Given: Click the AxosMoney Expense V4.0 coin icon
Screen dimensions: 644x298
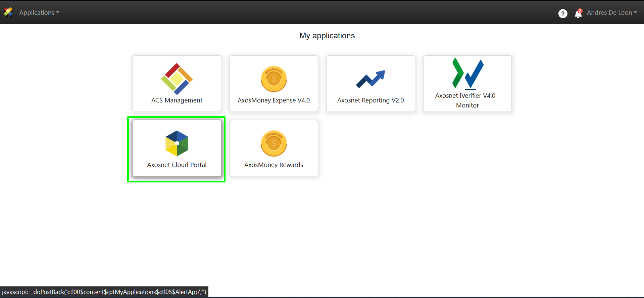Looking at the screenshot, I should [274, 79].
